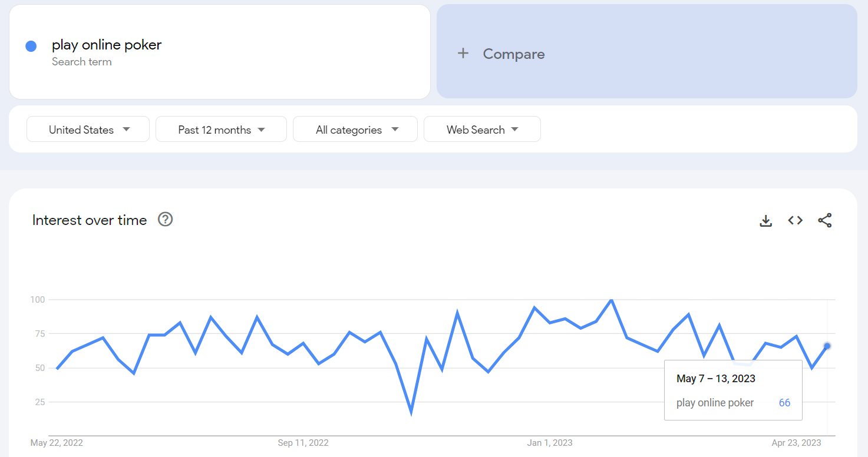Viewport: 868px width, 457px height.
Task: Share the interest over time chart
Action: click(825, 221)
